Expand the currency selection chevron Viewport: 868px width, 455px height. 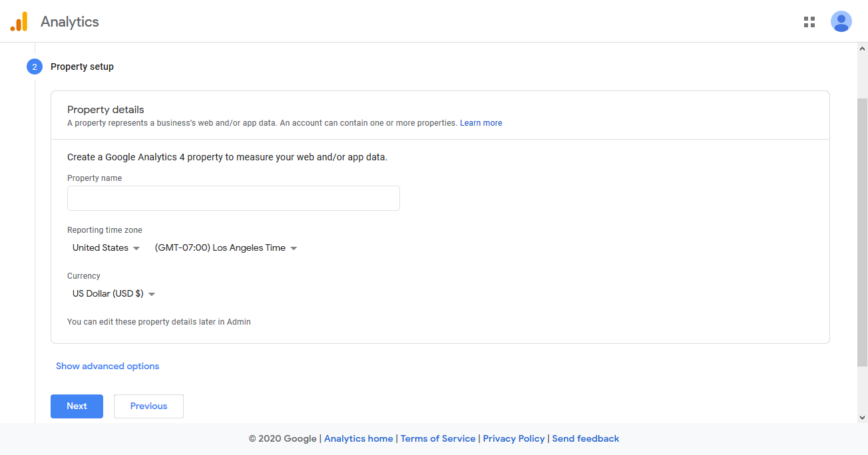coord(152,293)
